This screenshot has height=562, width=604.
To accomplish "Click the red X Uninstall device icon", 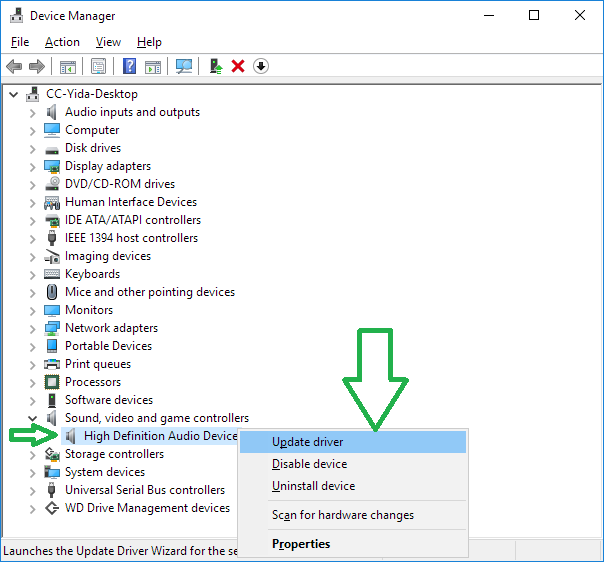I will coord(238,66).
